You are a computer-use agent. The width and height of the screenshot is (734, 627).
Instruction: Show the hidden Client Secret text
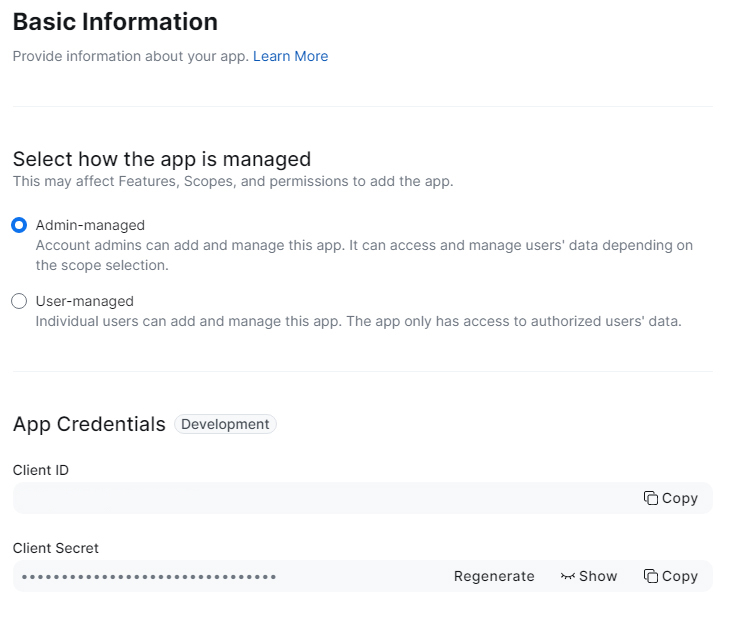coord(598,576)
